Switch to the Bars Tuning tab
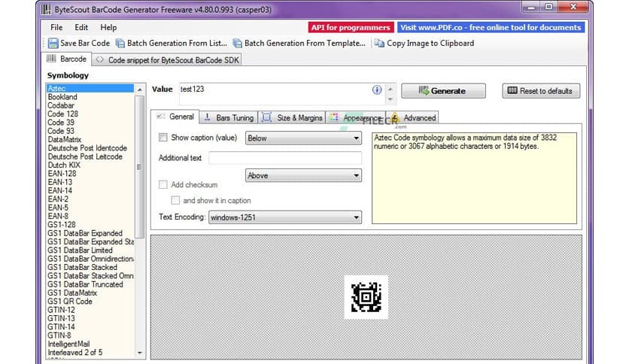 coord(229,118)
